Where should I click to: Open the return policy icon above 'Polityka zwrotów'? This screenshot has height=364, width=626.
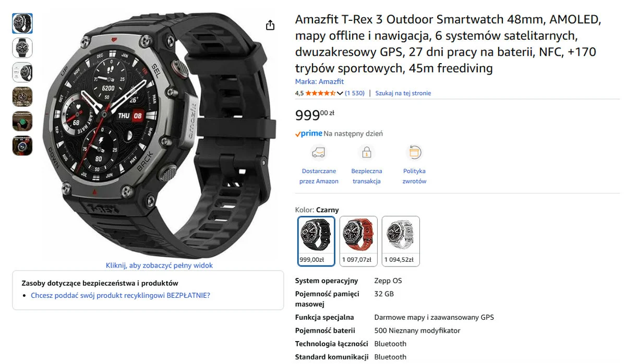(x=414, y=152)
